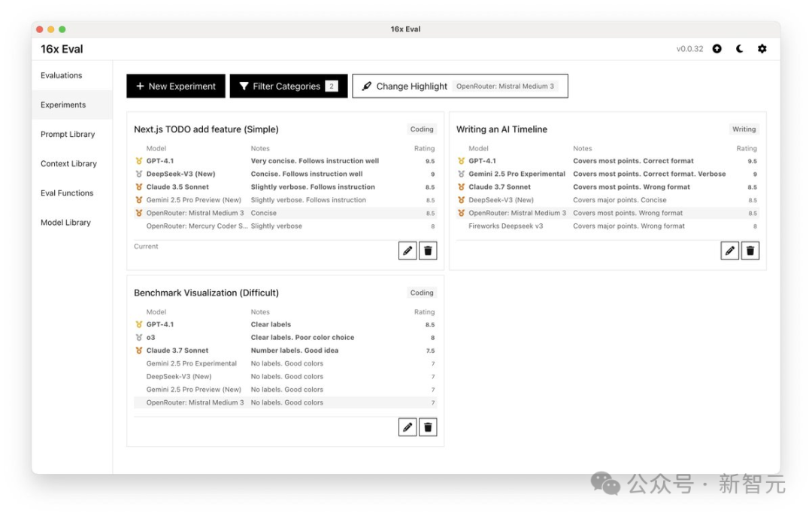The image size is (812, 516).
Task: Click medal icon beside Mistral Medium 3 in AI Timeline
Action: 461,213
